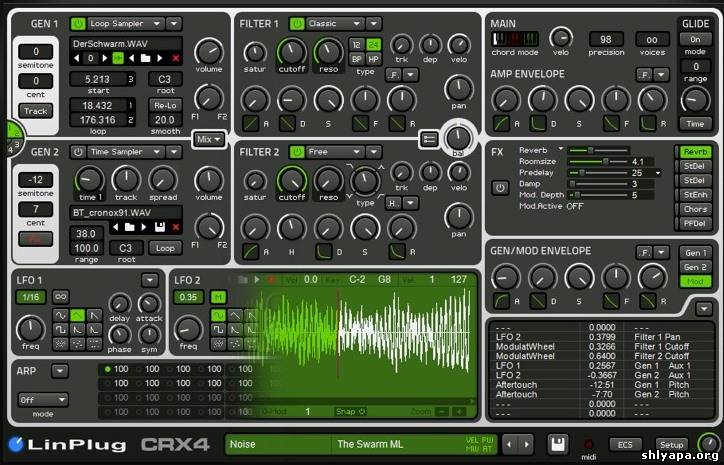The height and width of the screenshot is (465, 724).
Task: Toggle FILTER 2 power button
Action: [x=296, y=152]
